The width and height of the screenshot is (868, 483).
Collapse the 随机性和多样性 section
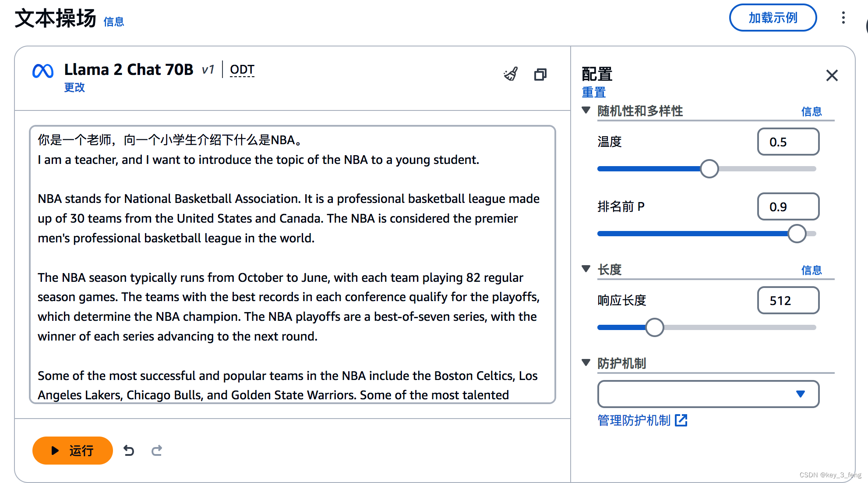[586, 110]
